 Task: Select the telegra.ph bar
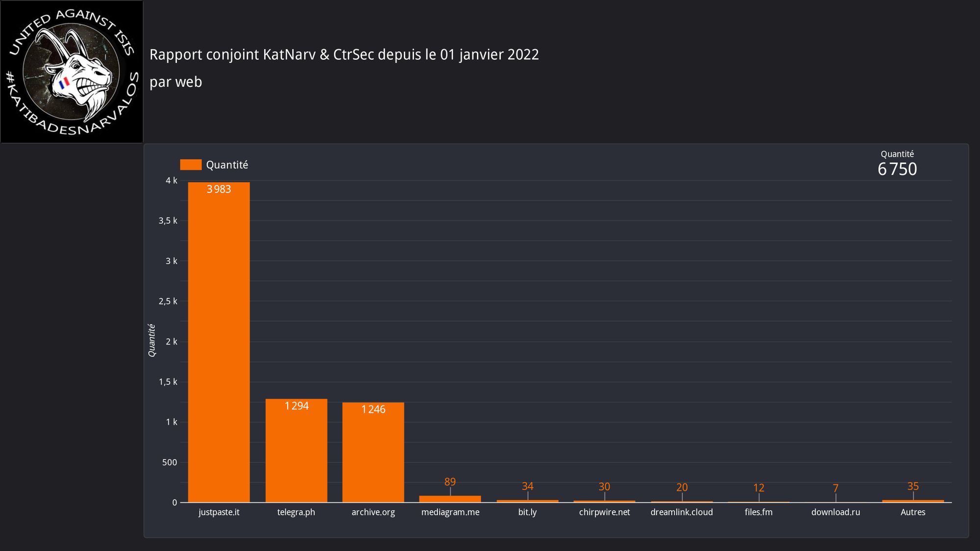(x=296, y=451)
